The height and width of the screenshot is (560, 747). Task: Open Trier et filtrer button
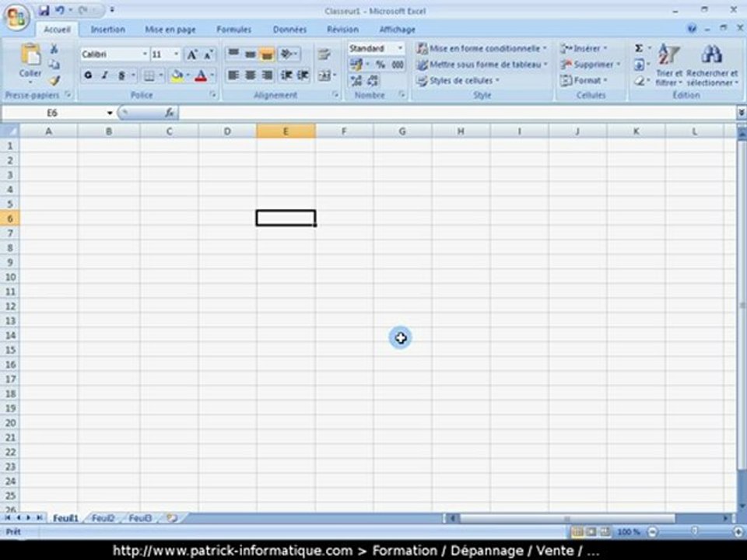[x=669, y=65]
